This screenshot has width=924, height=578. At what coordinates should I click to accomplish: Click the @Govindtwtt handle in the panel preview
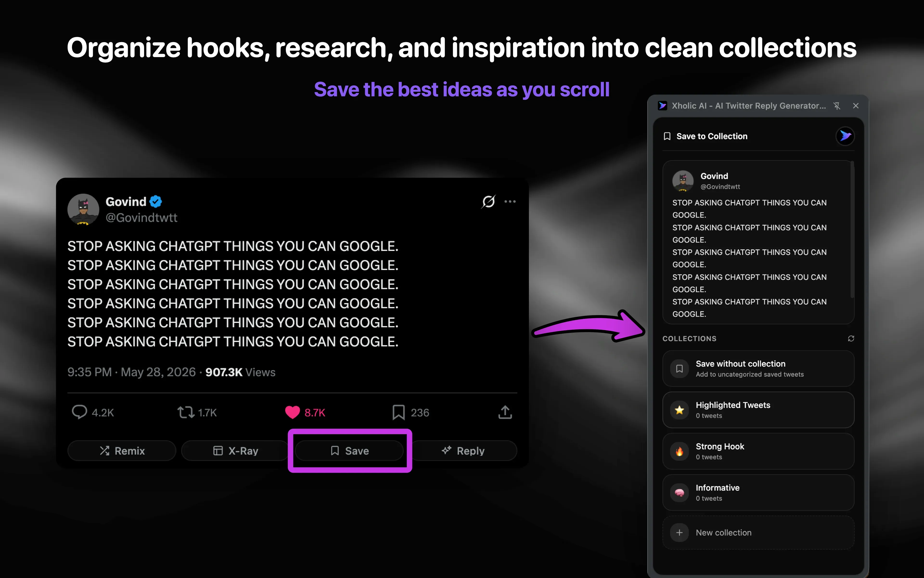click(720, 187)
